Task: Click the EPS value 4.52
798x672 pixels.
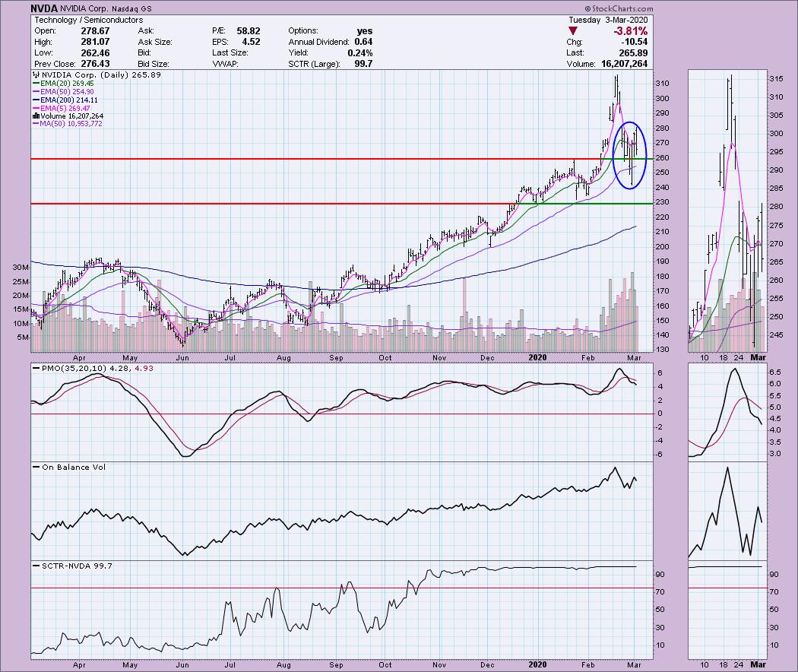Action: click(x=251, y=42)
